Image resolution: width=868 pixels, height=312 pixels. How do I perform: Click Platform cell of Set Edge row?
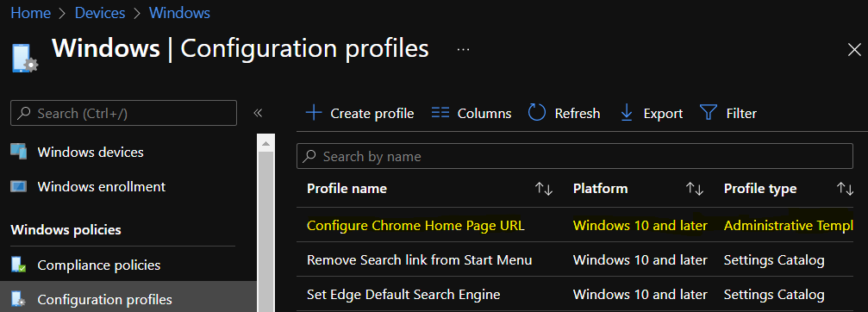[x=640, y=294]
